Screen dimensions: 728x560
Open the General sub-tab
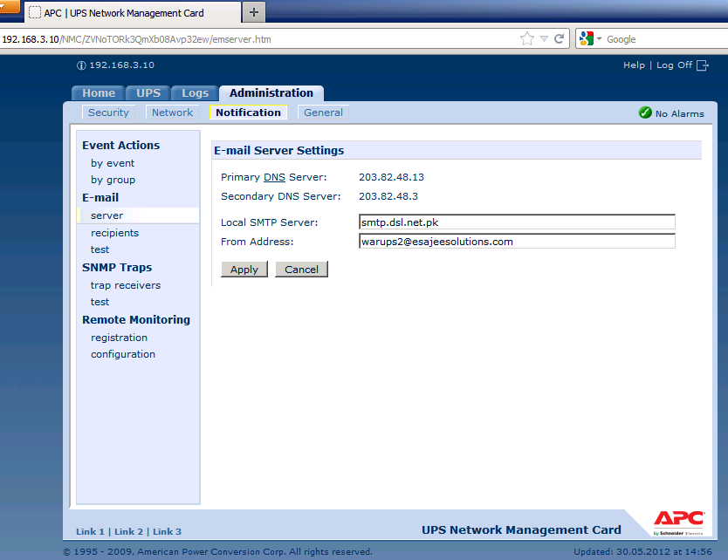pyautogui.click(x=323, y=113)
